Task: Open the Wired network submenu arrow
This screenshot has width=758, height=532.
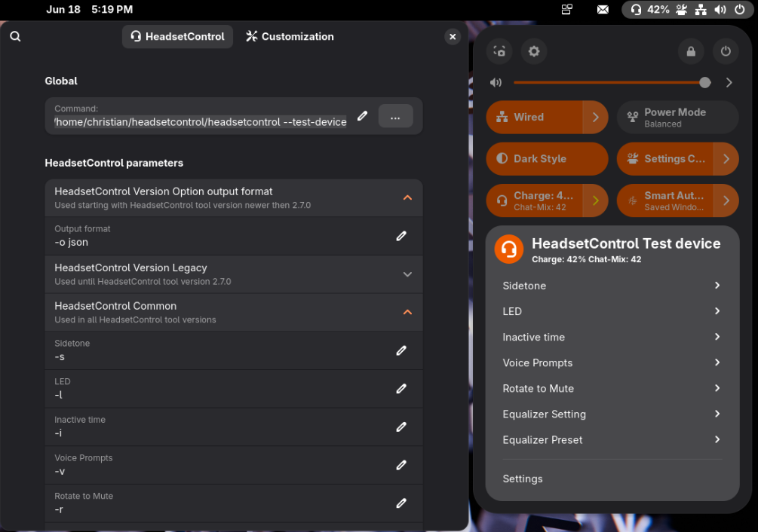Action: pos(596,118)
